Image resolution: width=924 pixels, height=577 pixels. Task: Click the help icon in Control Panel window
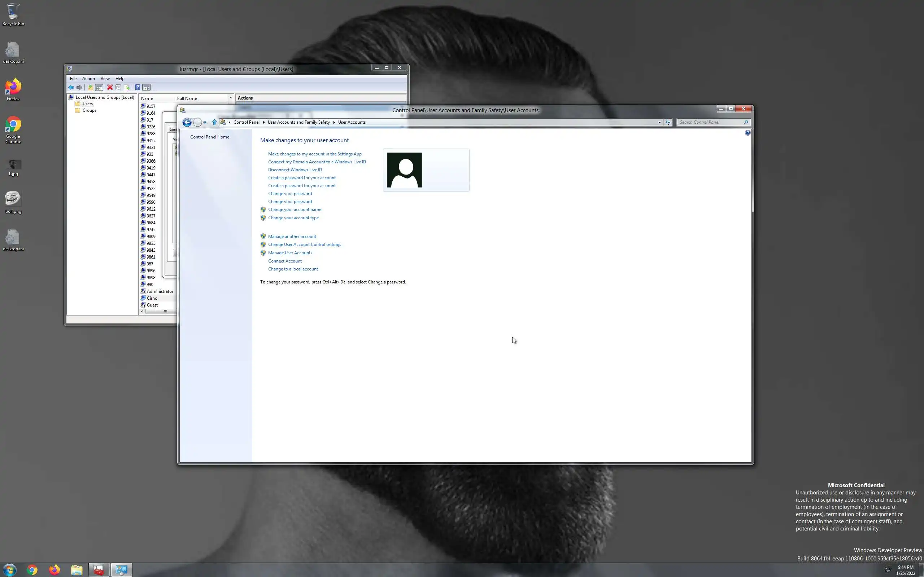747,133
